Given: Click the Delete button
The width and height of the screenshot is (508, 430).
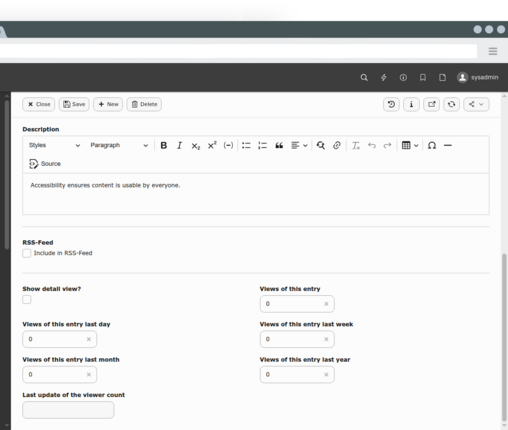Looking at the screenshot, I should (x=144, y=104).
